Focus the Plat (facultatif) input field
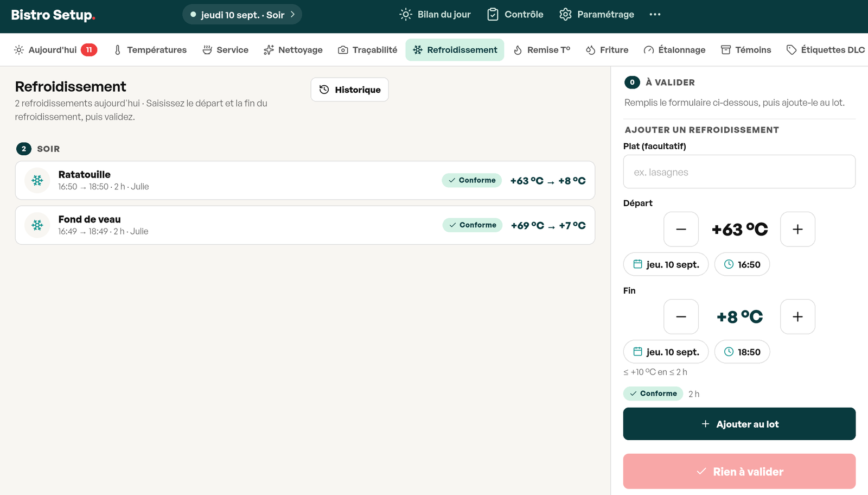Viewport: 868px width, 495px height. click(x=739, y=172)
